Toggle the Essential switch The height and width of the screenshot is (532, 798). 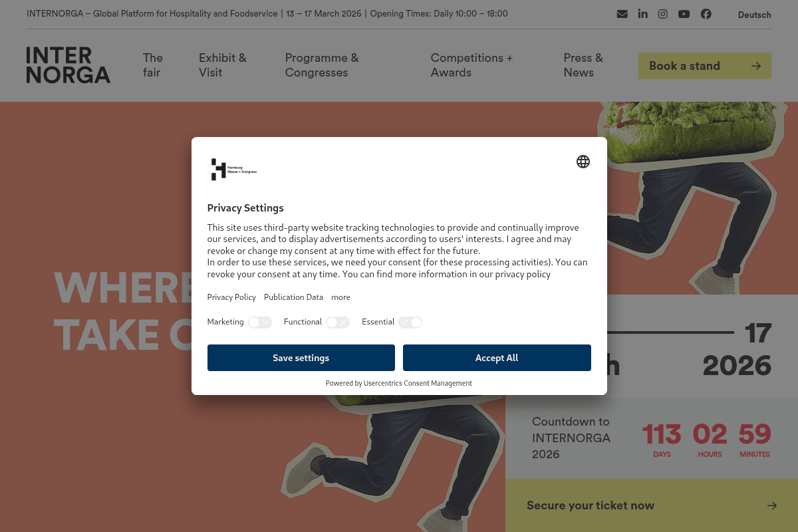coord(410,323)
